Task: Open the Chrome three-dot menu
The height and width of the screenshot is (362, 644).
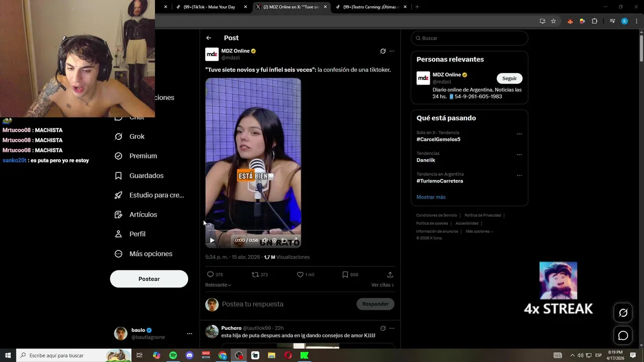Action: 636,21
